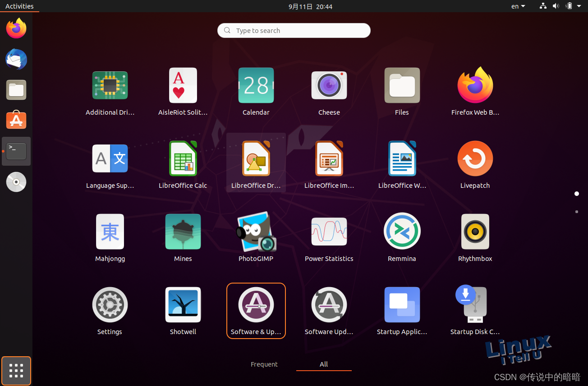Launch AisleRiot Solitaire
The image size is (588, 386).
(x=183, y=92)
